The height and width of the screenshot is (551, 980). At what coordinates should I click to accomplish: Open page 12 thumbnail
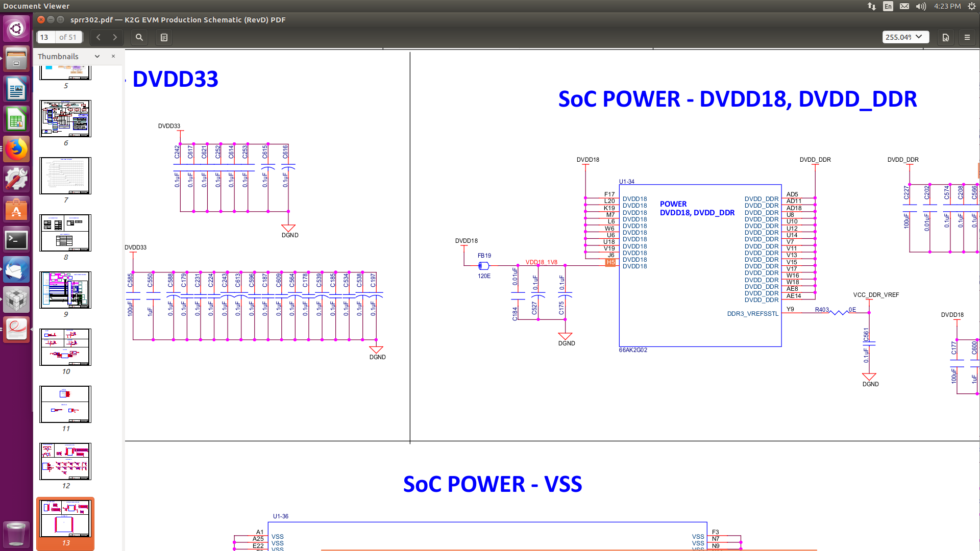(x=65, y=461)
